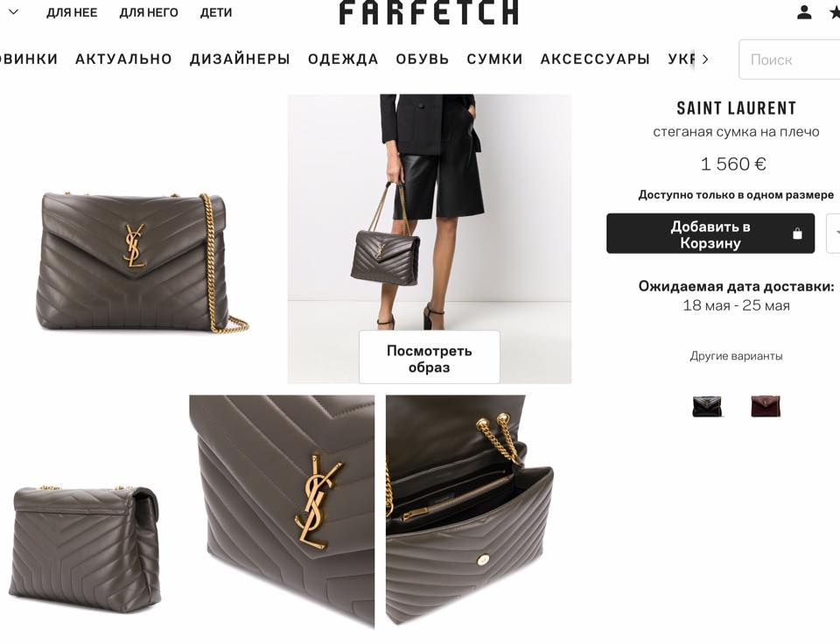Open the Для нее section

click(72, 12)
